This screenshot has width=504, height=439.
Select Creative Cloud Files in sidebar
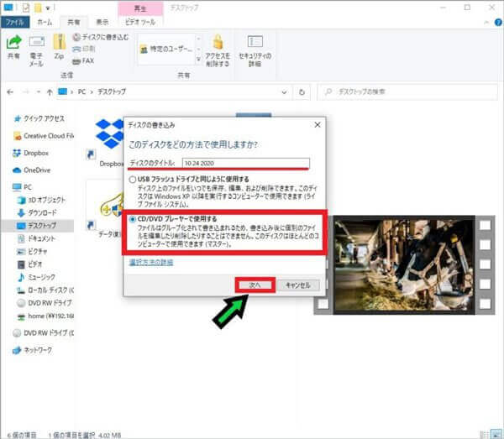44,136
